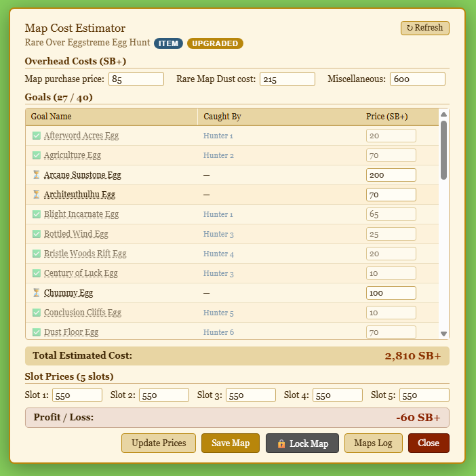Click Blight Incarnate Egg price field
The width and height of the screenshot is (476, 476).
pyautogui.click(x=391, y=214)
